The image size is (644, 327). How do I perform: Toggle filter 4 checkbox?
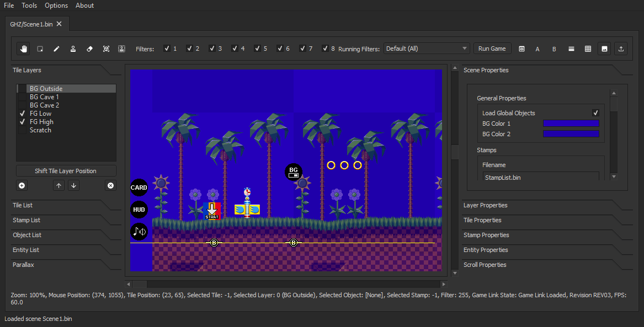pos(235,49)
